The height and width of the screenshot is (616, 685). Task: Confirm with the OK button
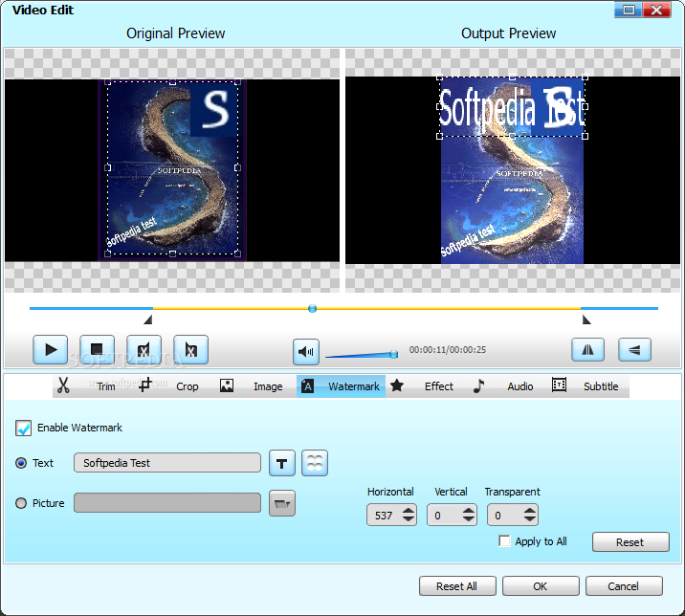coord(541,585)
